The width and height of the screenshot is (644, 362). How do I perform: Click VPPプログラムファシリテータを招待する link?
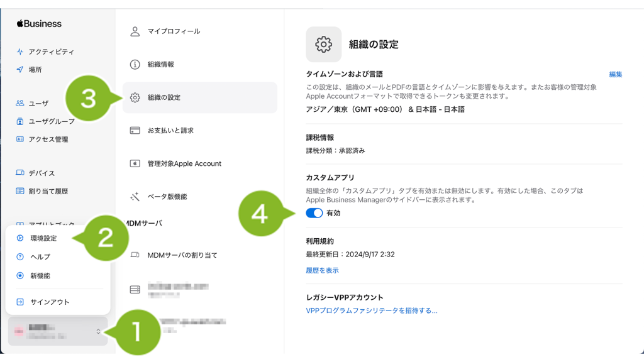click(x=372, y=310)
